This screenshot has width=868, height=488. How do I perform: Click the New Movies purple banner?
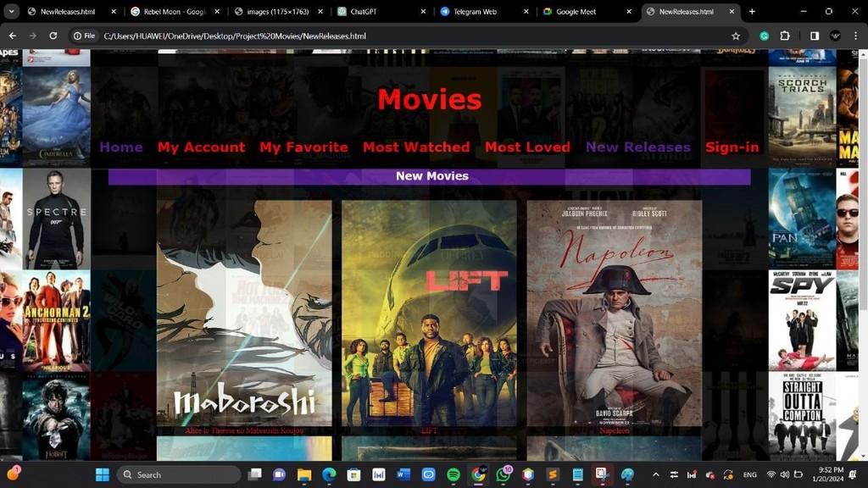430,176
